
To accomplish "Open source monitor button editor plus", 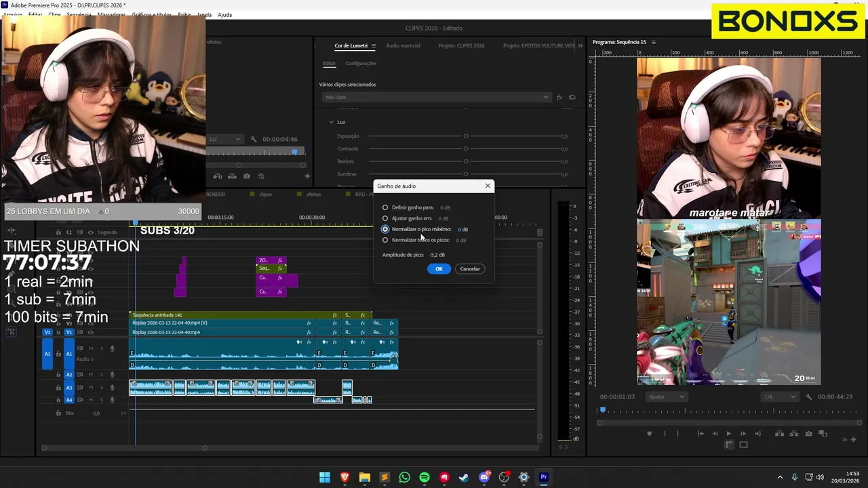I will [x=307, y=176].
